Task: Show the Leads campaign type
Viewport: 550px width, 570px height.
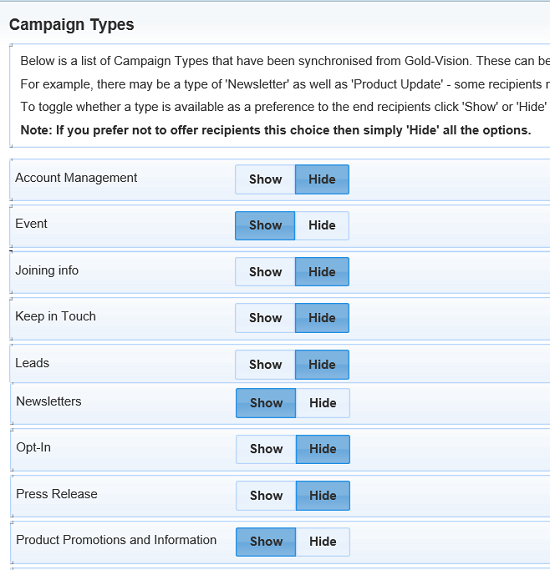Action: coord(265,365)
